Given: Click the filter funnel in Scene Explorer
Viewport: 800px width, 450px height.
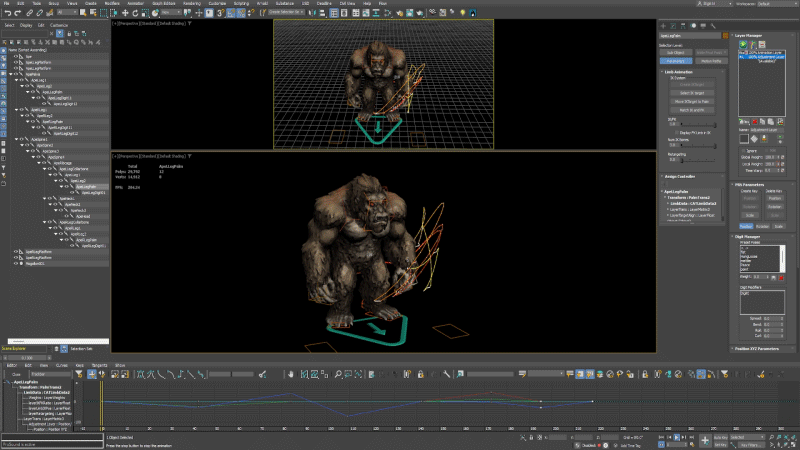Looking at the screenshot, I should tap(60, 33).
